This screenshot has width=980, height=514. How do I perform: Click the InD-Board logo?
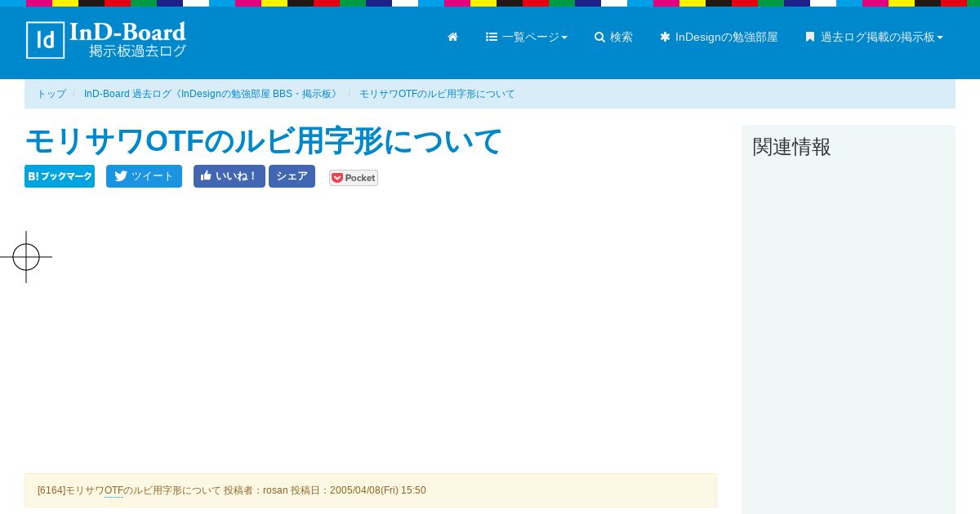coord(106,40)
